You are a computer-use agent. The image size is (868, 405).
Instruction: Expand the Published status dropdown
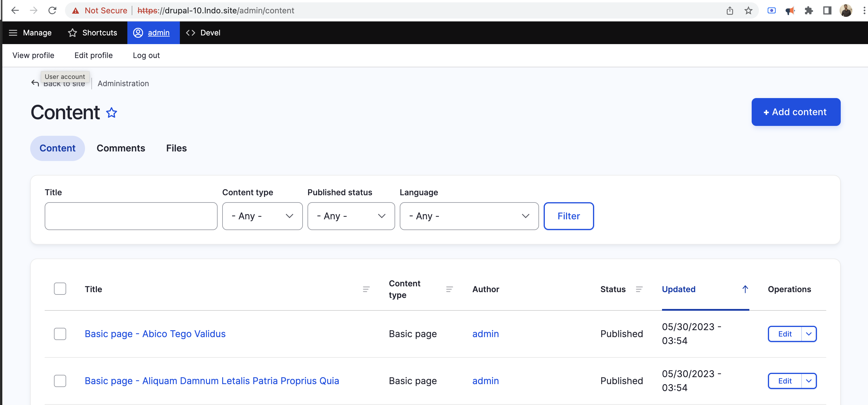click(349, 216)
